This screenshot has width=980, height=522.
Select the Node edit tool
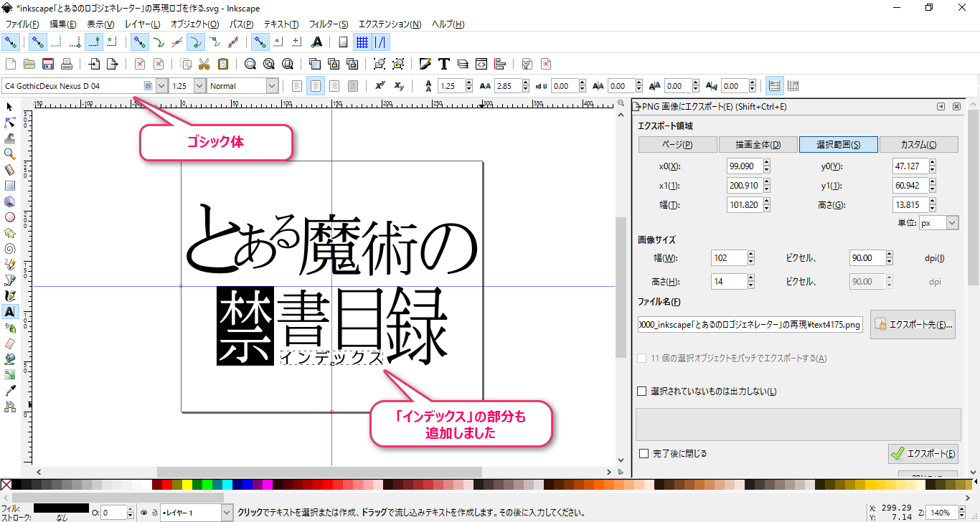click(9, 123)
